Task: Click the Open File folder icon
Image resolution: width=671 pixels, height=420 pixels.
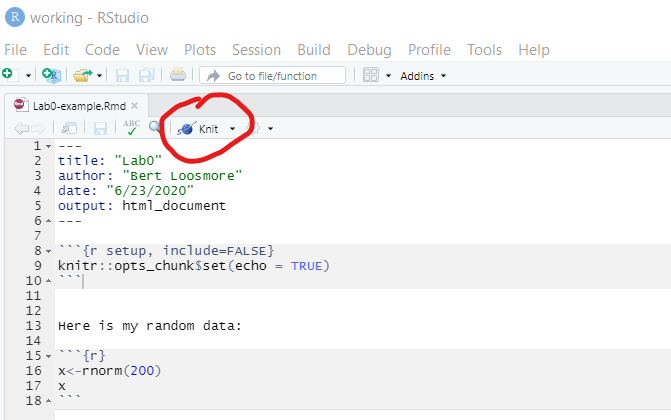Action: coord(82,75)
